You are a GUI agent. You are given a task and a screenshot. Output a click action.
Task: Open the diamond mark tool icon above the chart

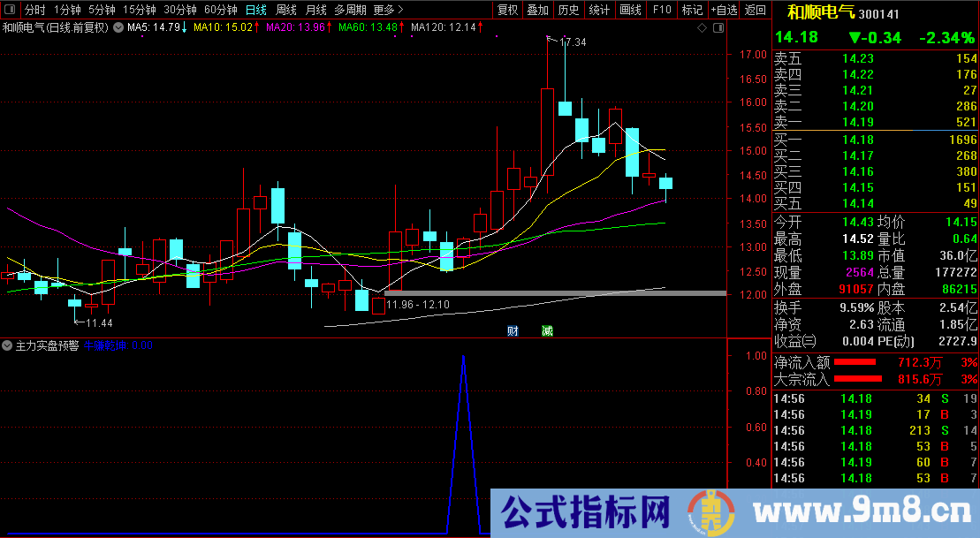(x=702, y=27)
